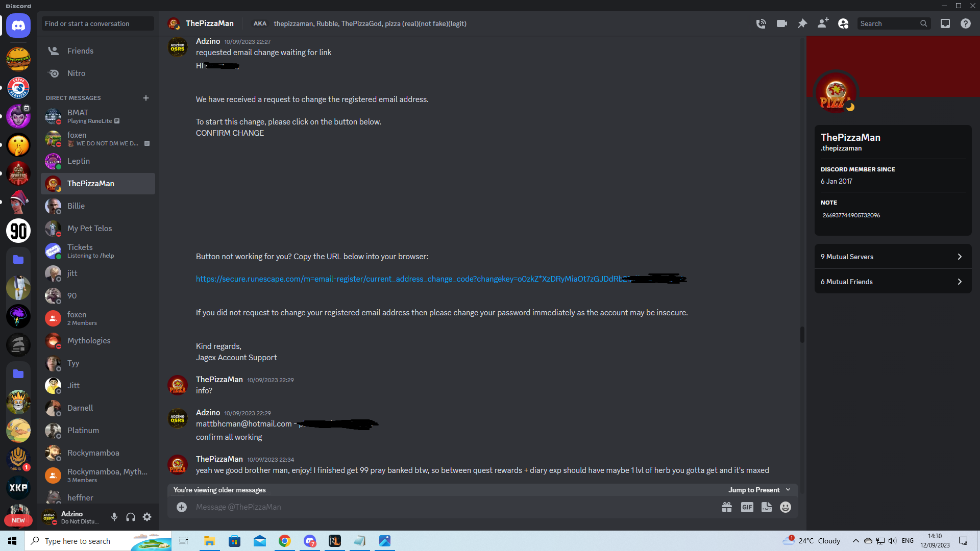Hide the user profile panel
Image resolution: width=980 pixels, height=551 pixels.
coord(843,23)
